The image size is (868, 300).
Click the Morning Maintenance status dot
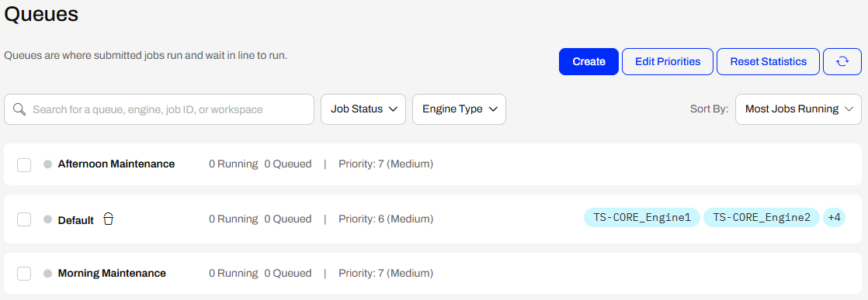click(x=47, y=274)
